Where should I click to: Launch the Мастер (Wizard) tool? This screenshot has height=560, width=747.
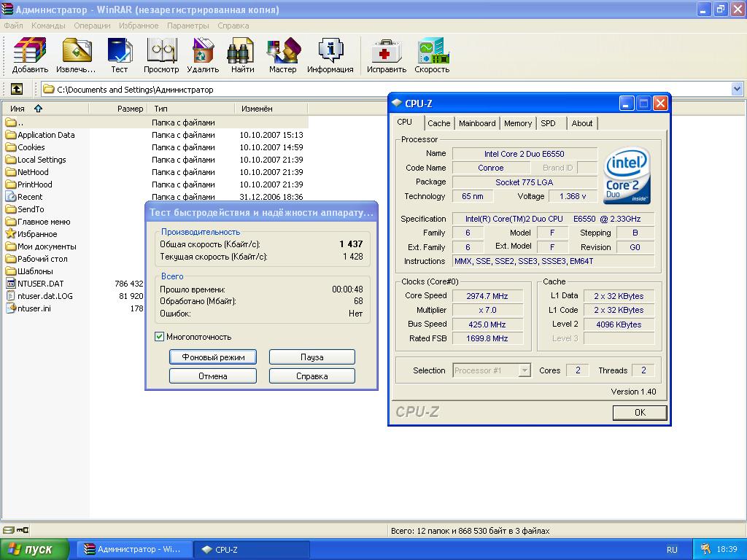coord(282,55)
